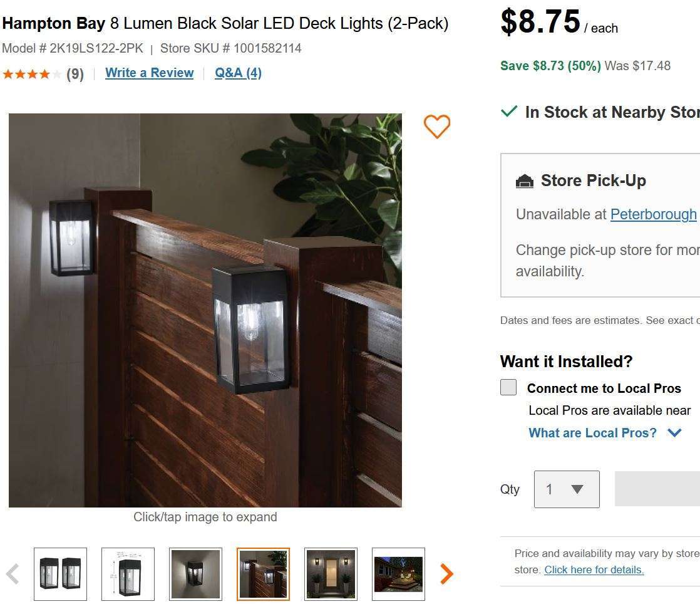Expand the main product image

click(x=205, y=310)
